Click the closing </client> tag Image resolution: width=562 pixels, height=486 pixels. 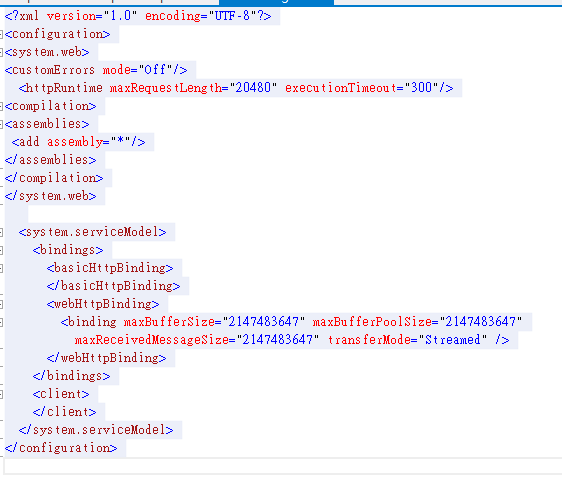pos(65,412)
